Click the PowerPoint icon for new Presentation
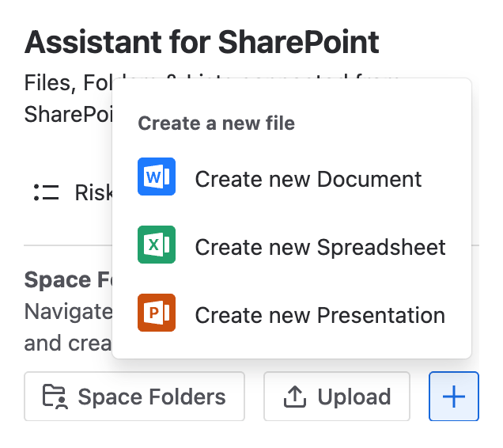Screen dimensions: 503x448 pos(157,313)
